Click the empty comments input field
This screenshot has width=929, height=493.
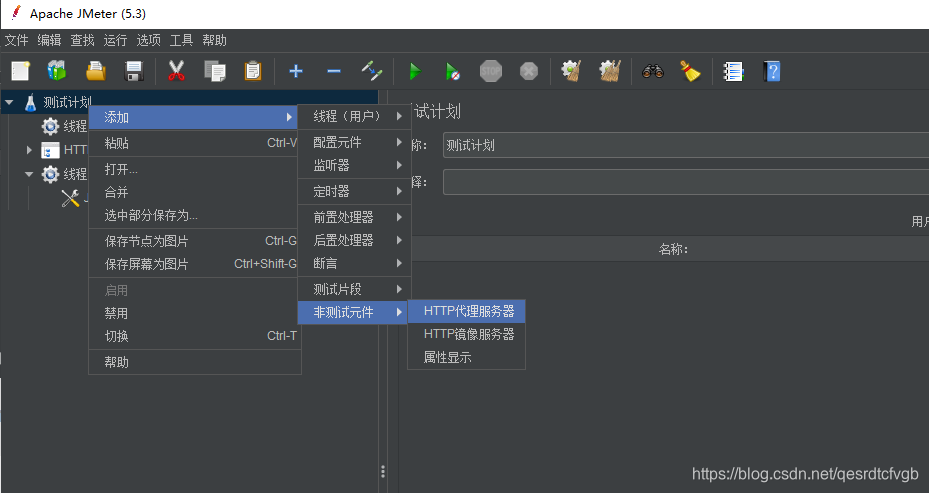click(x=685, y=183)
